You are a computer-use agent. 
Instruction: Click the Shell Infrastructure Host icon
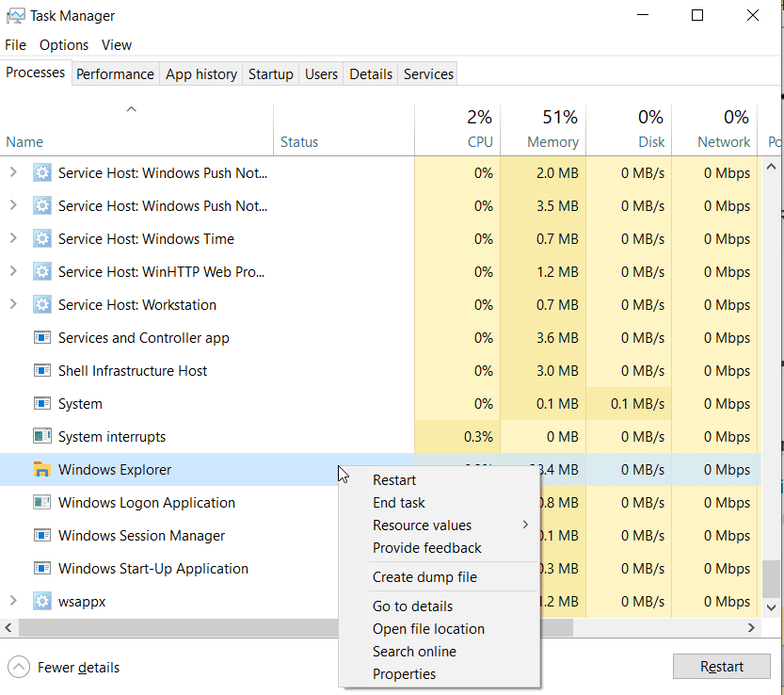pyautogui.click(x=42, y=371)
